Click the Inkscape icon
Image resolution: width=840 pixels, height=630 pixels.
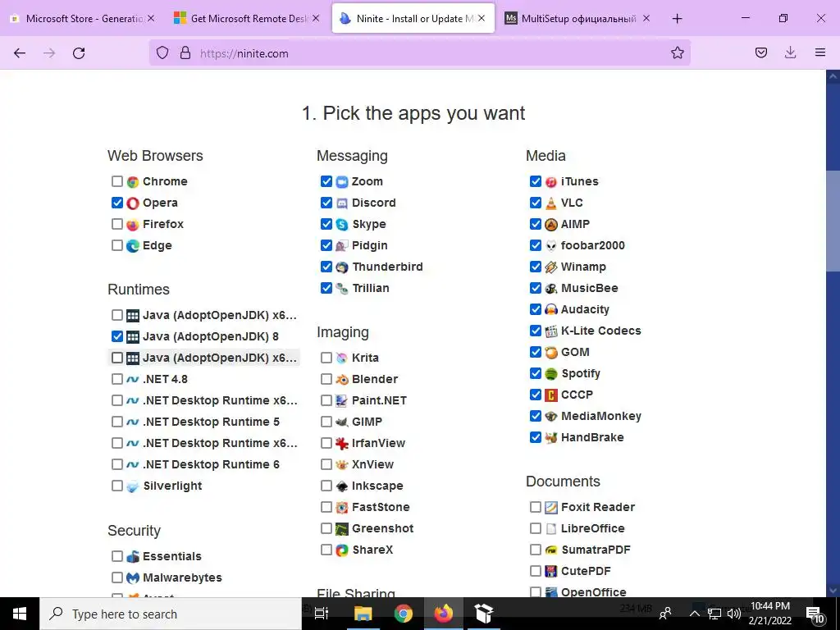tap(342, 486)
